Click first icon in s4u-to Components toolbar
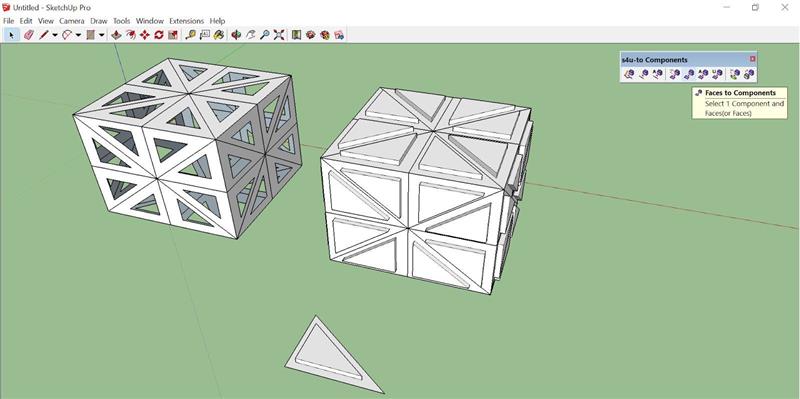 (x=629, y=74)
